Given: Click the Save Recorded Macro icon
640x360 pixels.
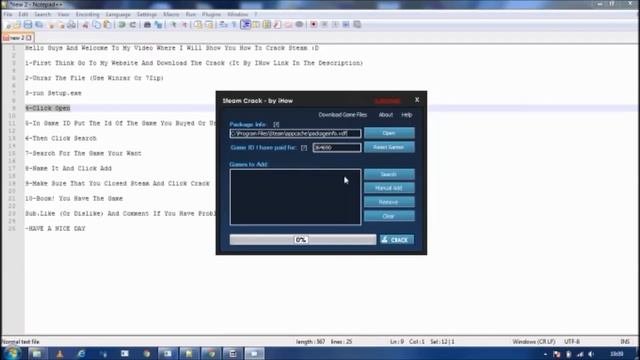Looking at the screenshot, I should pyautogui.click(x=357, y=25).
